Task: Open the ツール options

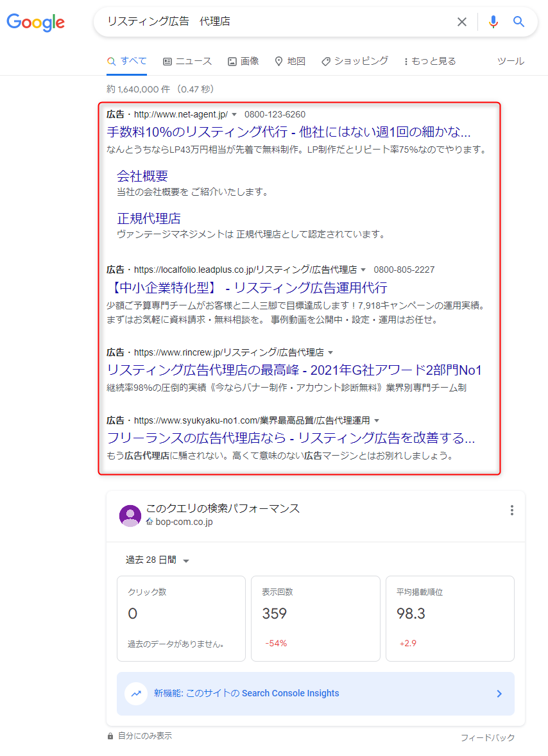Action: pos(510,61)
